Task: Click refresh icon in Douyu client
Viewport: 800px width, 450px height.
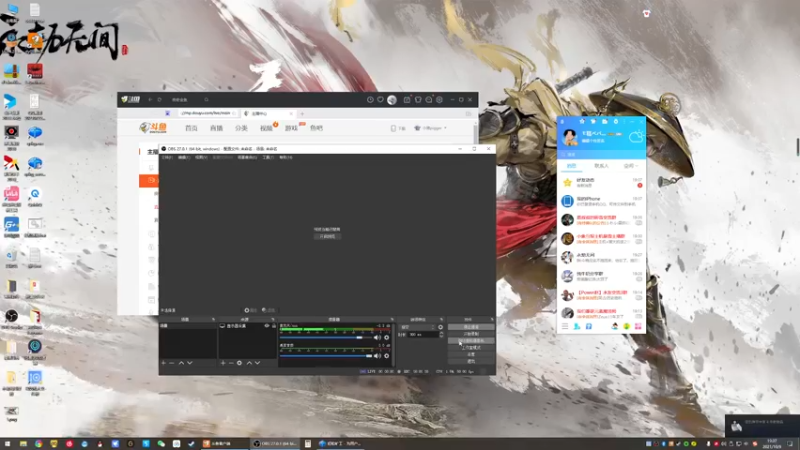Action: click(159, 99)
